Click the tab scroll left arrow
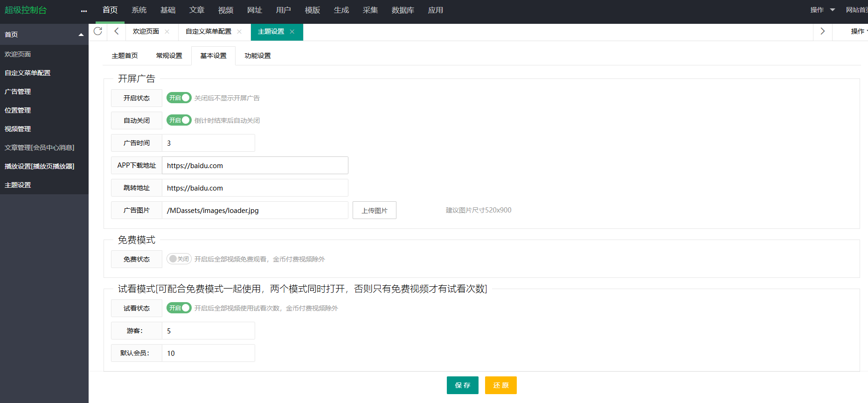The image size is (868, 403). tap(117, 31)
